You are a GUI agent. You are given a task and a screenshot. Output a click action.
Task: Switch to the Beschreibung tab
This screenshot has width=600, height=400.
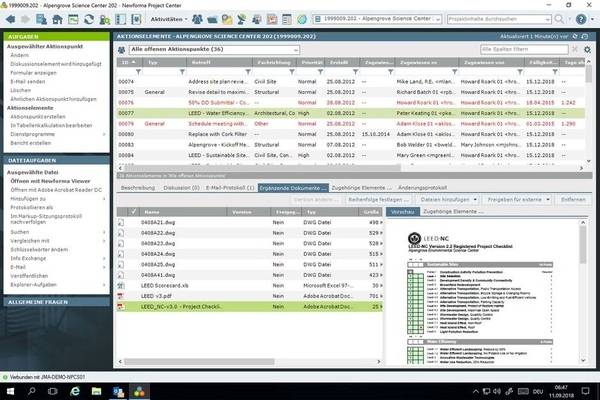[x=138, y=186]
